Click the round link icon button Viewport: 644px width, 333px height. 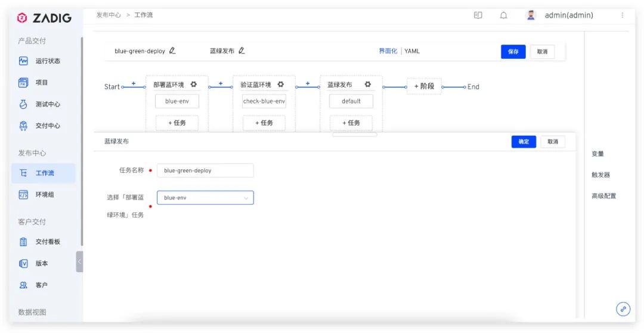[623, 309]
